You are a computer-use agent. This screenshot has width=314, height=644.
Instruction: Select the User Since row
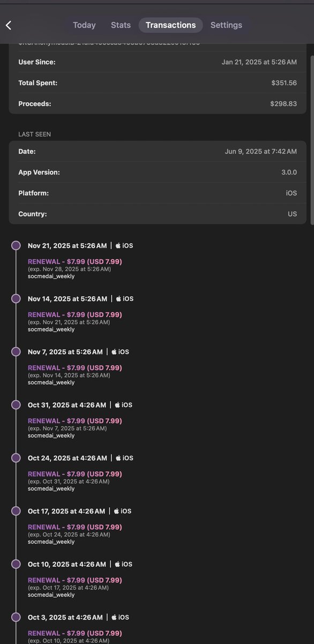158,62
